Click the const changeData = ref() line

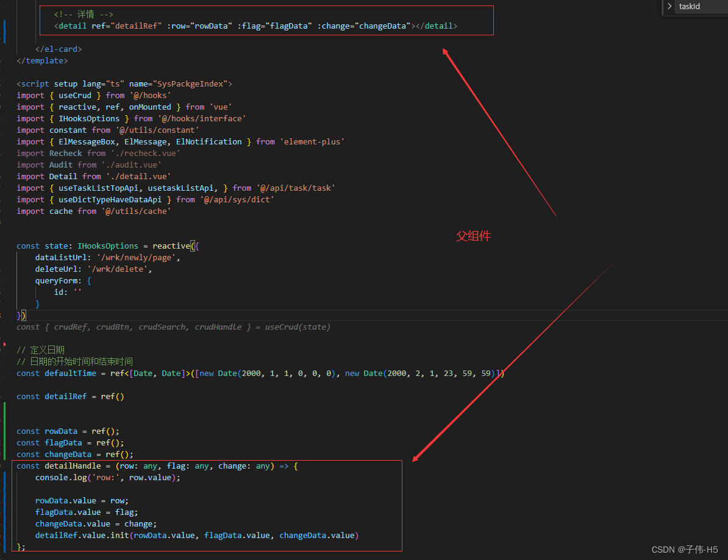point(75,455)
